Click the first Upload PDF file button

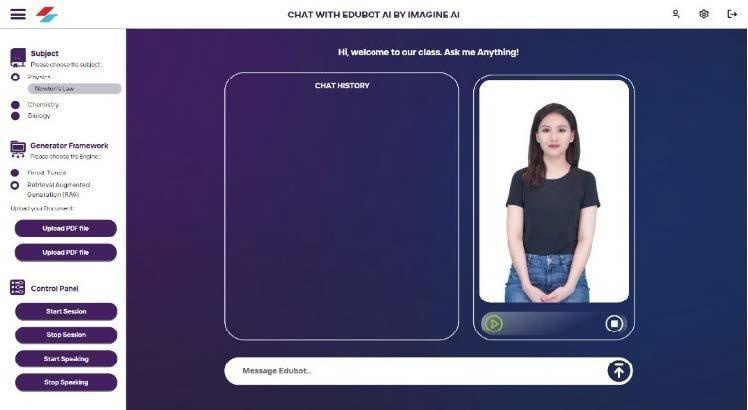[66, 228]
